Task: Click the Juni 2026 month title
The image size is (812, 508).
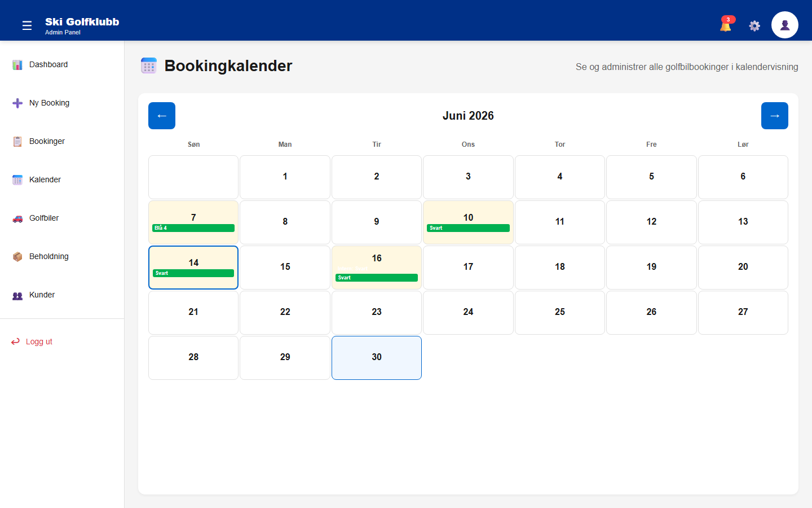Action: 468,116
